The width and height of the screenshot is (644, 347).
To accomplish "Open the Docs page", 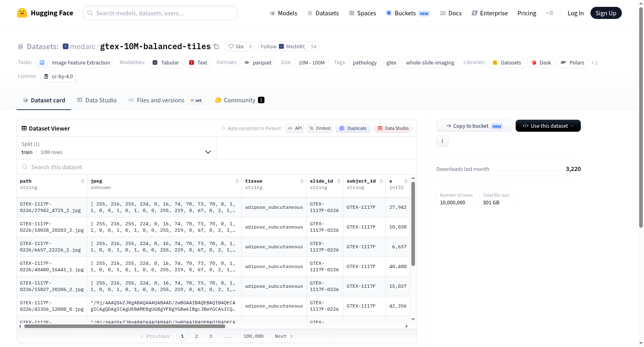I will click(x=451, y=13).
